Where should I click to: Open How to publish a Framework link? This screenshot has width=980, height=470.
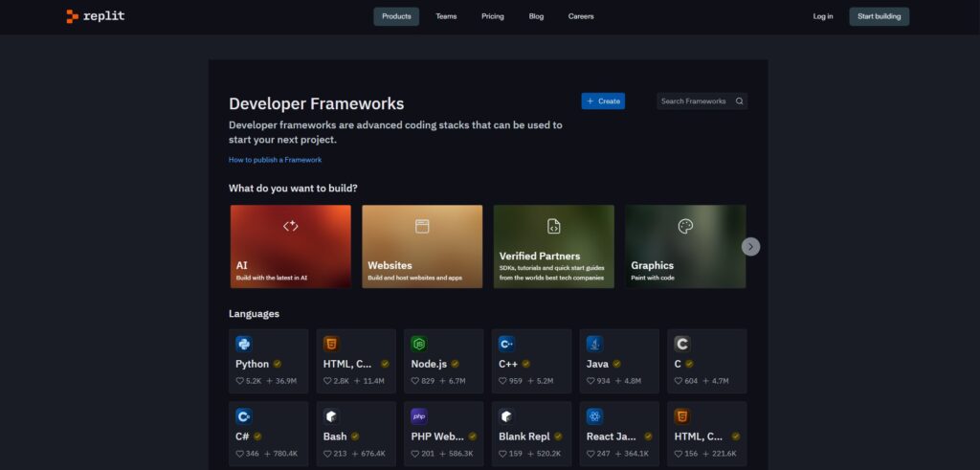pyautogui.click(x=275, y=160)
